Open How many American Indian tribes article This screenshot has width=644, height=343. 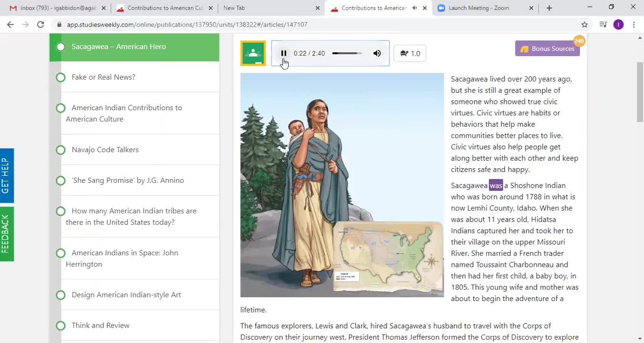coord(131,217)
